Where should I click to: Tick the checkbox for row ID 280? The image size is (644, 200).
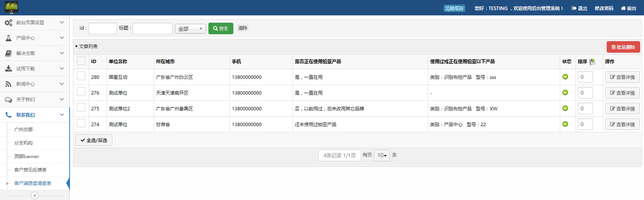click(x=81, y=76)
